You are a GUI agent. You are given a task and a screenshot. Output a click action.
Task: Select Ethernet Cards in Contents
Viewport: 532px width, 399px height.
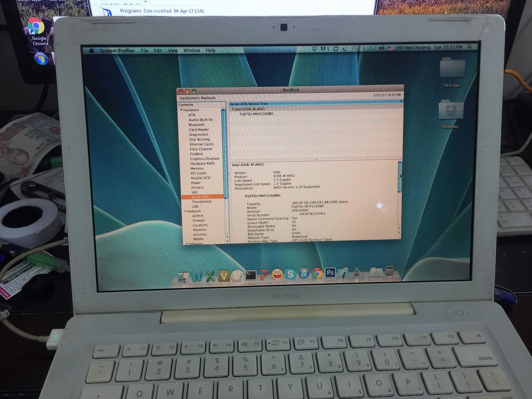(x=202, y=144)
